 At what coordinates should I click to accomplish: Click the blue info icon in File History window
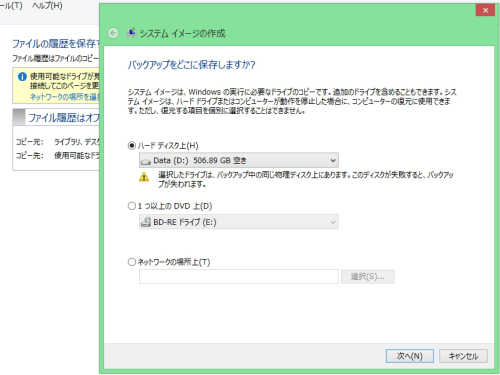[x=22, y=77]
